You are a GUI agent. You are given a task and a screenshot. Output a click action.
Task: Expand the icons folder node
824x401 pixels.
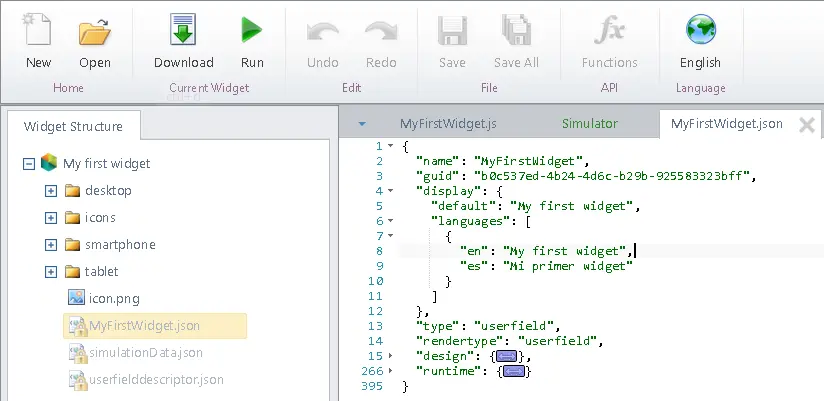pyautogui.click(x=50, y=218)
